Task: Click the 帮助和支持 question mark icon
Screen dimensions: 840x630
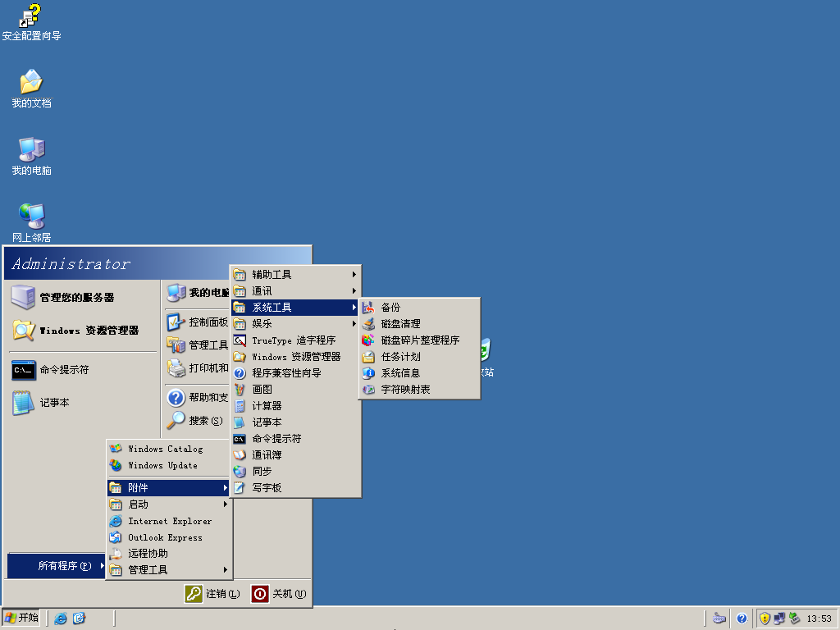Action: 176,398
